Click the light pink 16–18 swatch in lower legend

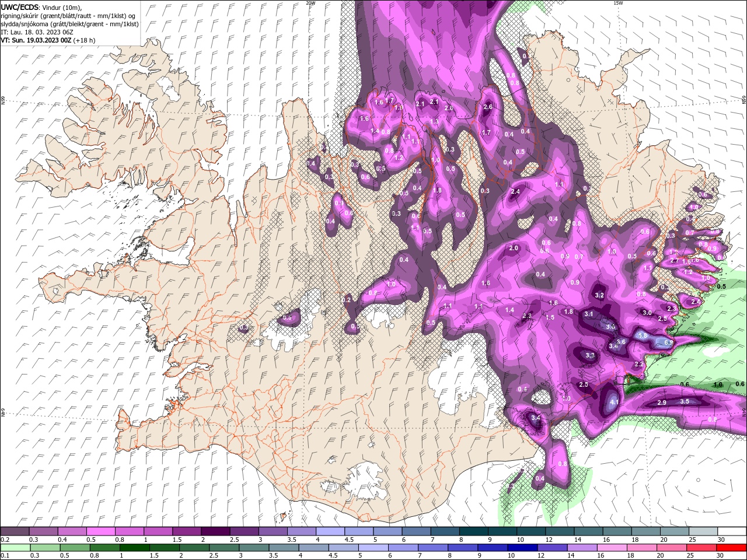pos(612,547)
